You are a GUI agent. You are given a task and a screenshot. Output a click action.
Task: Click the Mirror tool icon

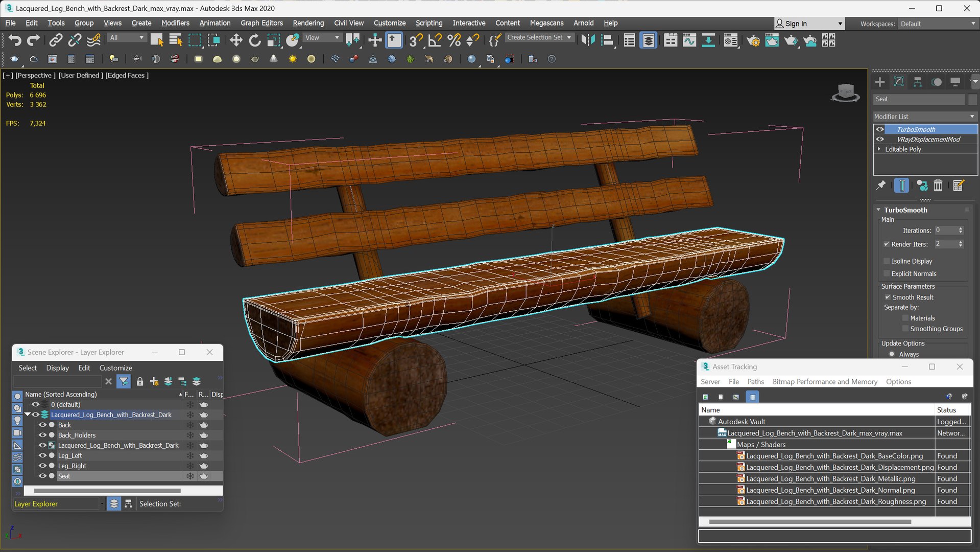point(588,40)
